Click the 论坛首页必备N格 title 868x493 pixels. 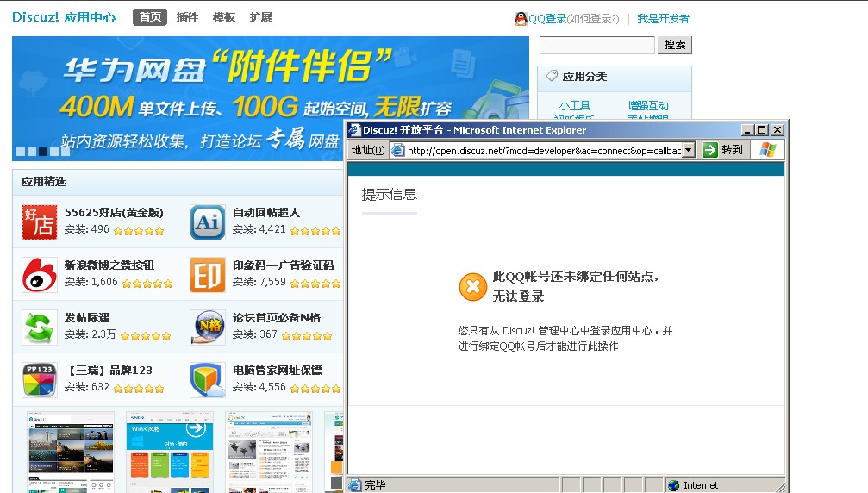(276, 317)
